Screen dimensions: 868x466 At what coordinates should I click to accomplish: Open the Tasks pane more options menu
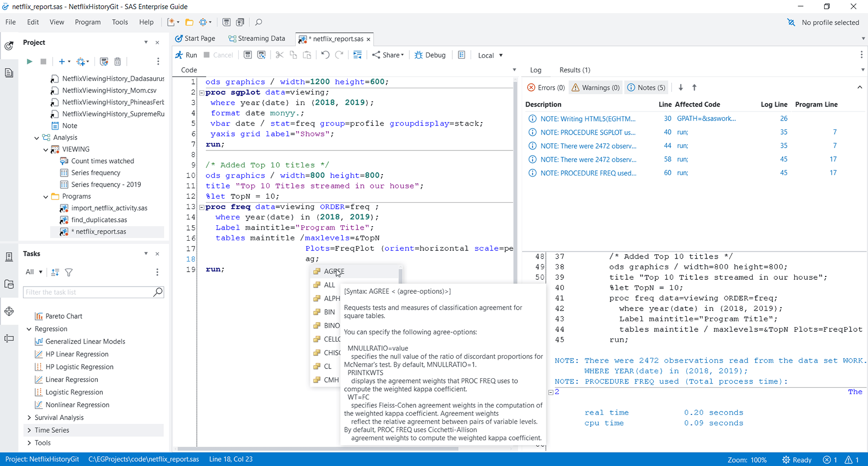point(157,272)
